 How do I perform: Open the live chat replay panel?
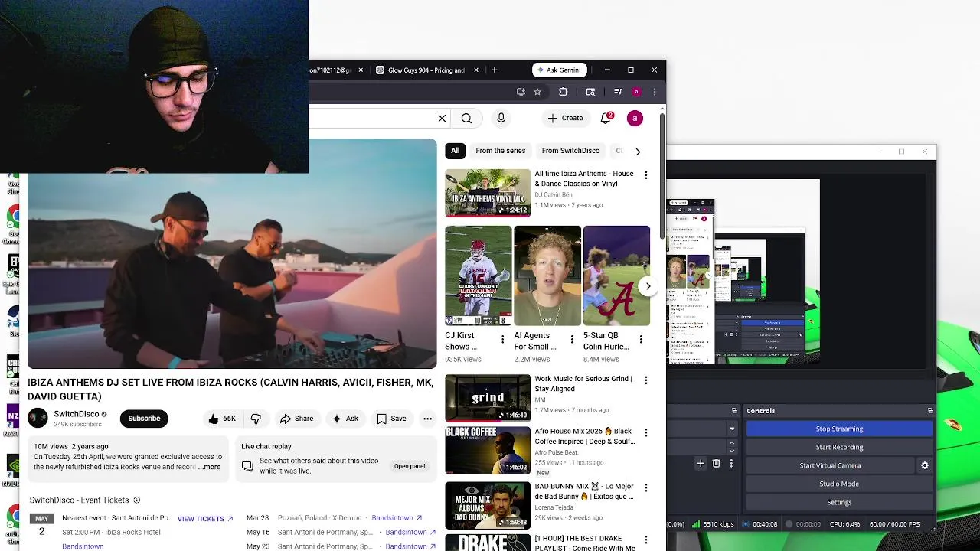click(410, 466)
